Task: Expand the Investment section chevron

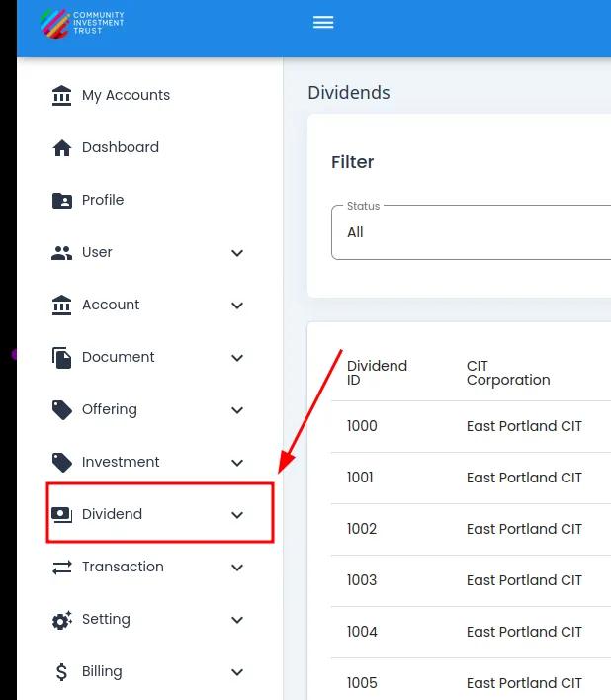Action: coord(237,463)
